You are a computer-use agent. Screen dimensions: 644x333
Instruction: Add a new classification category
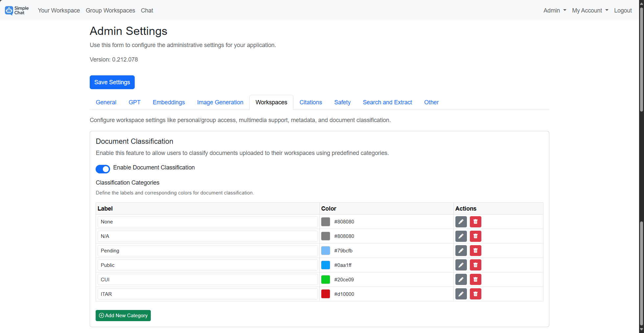tap(123, 315)
